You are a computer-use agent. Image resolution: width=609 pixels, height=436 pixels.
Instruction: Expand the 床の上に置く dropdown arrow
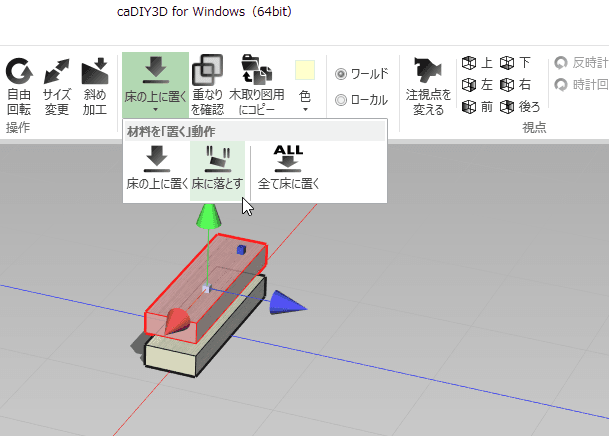pyautogui.click(x=155, y=110)
